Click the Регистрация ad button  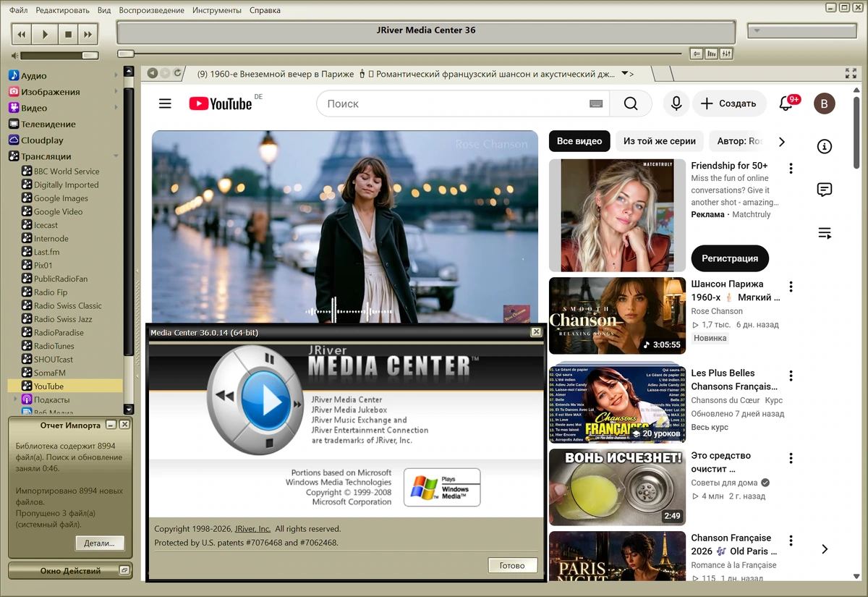tap(730, 258)
